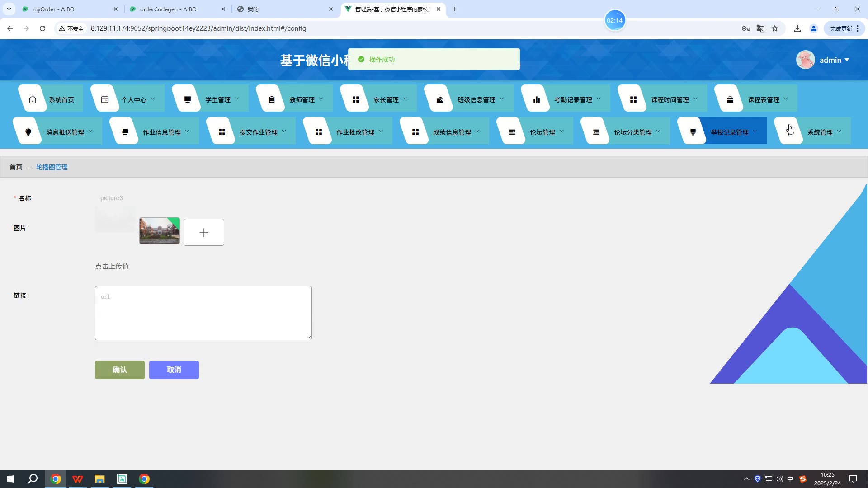Screen dimensions: 868x488
Task: Click the bar chart icon for 考勤记录管理
Action: [x=537, y=99]
